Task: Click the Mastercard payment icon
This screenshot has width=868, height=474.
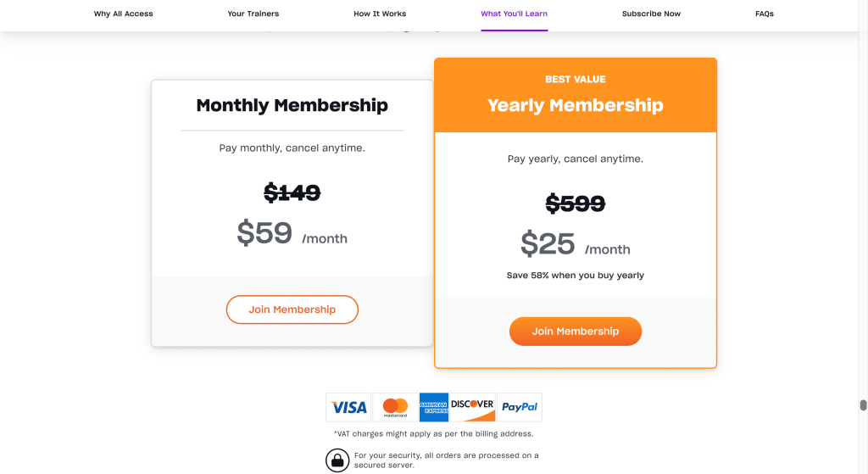Action: pyautogui.click(x=395, y=408)
